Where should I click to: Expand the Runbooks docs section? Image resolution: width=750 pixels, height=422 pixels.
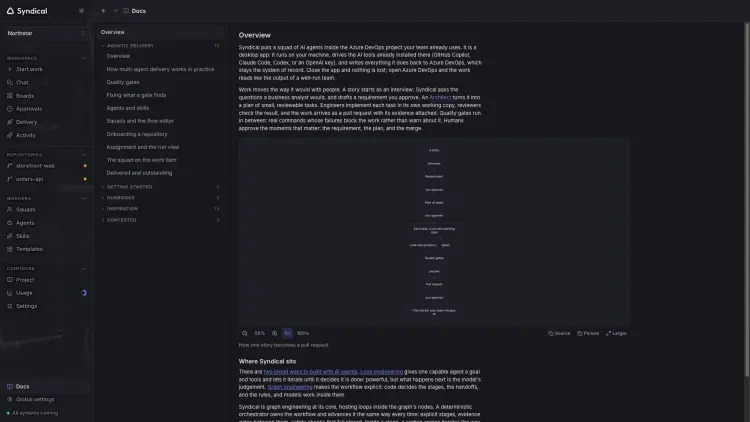(x=160, y=198)
